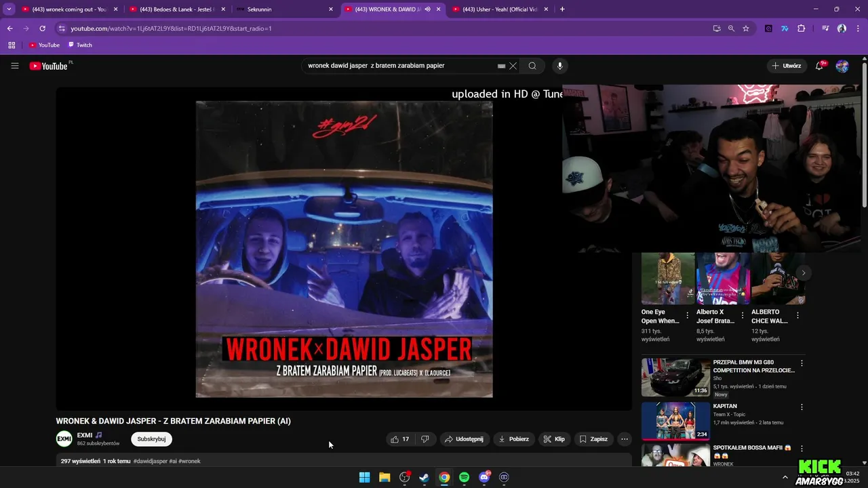The height and width of the screenshot is (488, 868).
Task: Click the Utwórz create button
Action: 786,66
